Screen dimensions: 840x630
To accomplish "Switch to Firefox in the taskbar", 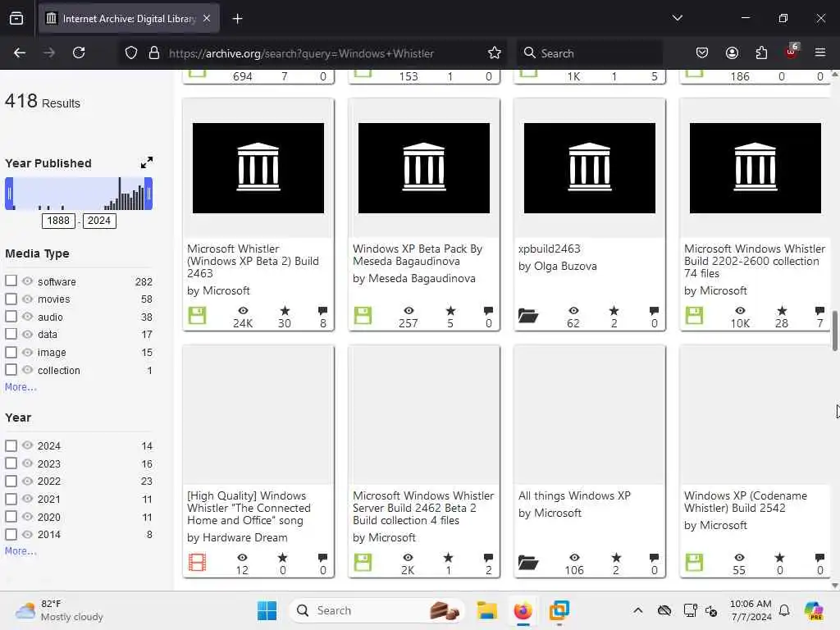I will point(523,610).
